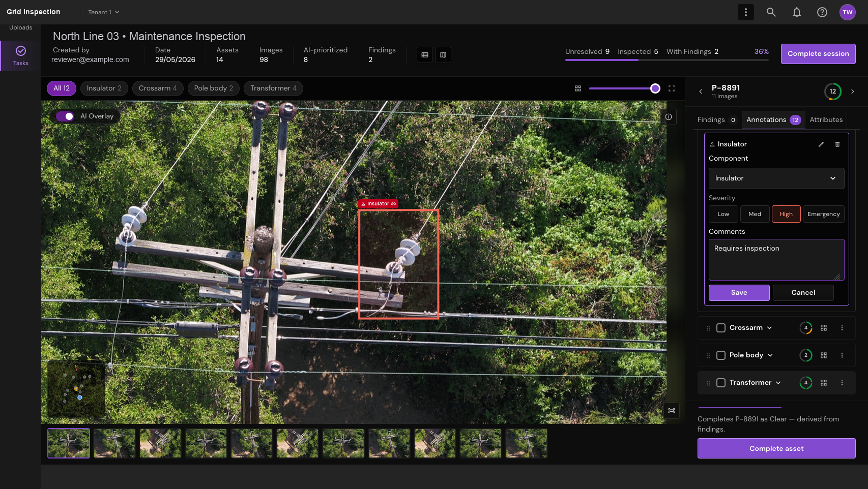This screenshot has height=489, width=868.
Task: Switch to the Attributes tab
Action: coord(826,120)
